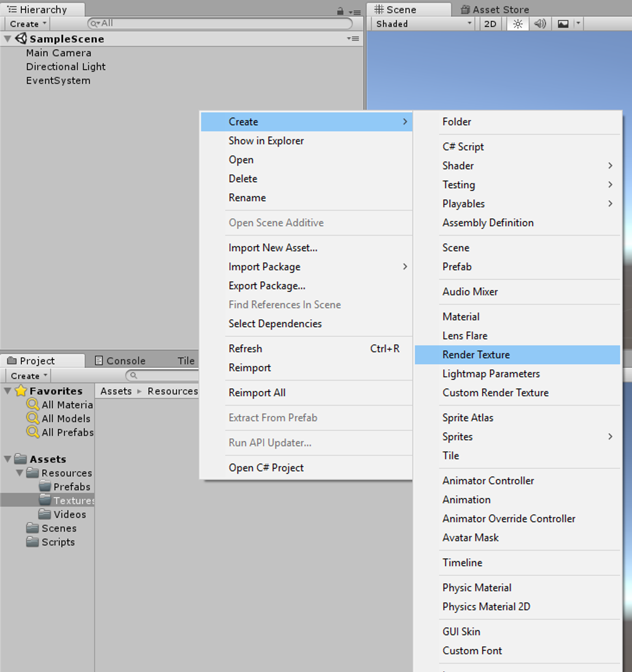Image resolution: width=632 pixels, height=672 pixels.
Task: Open Project panel Create dropdown
Action: click(x=28, y=376)
